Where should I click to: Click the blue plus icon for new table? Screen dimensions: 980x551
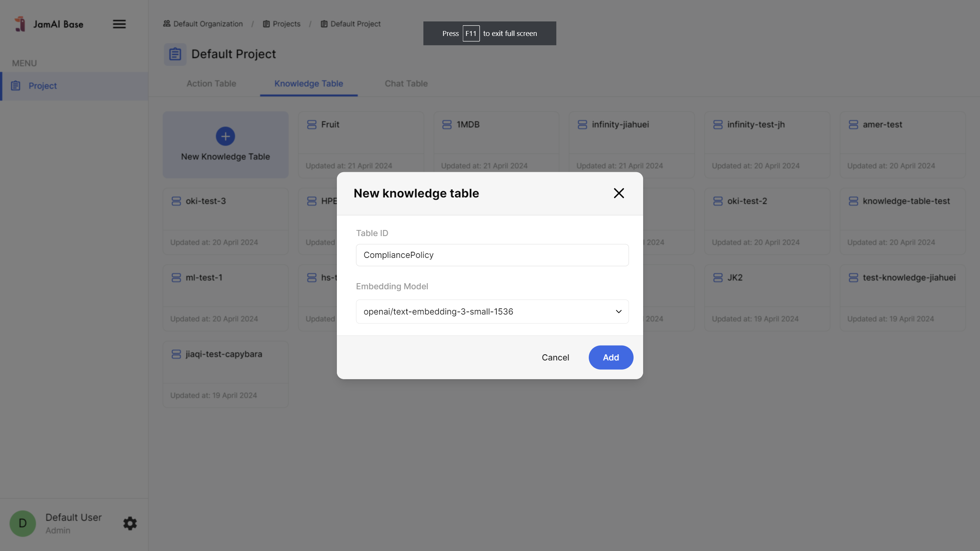coord(225,136)
